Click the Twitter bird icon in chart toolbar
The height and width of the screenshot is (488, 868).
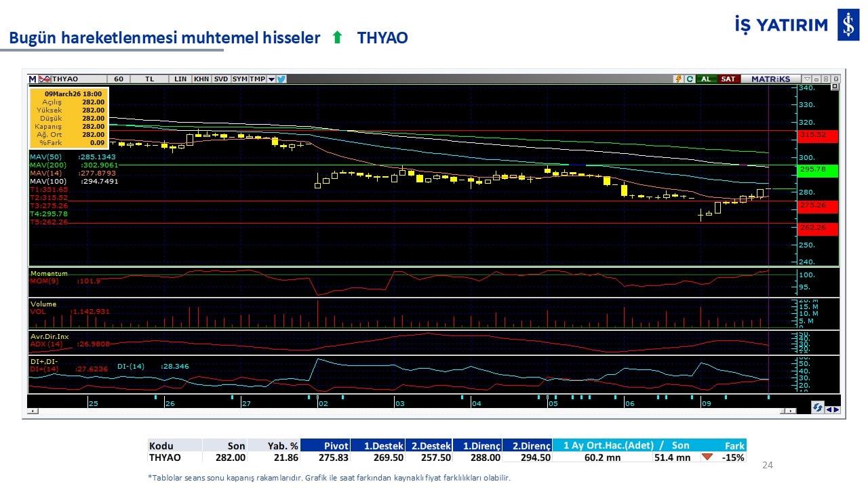point(281,79)
